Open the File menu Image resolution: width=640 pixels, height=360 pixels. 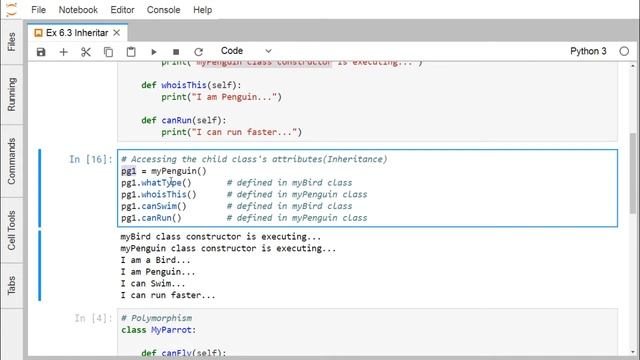click(x=38, y=10)
